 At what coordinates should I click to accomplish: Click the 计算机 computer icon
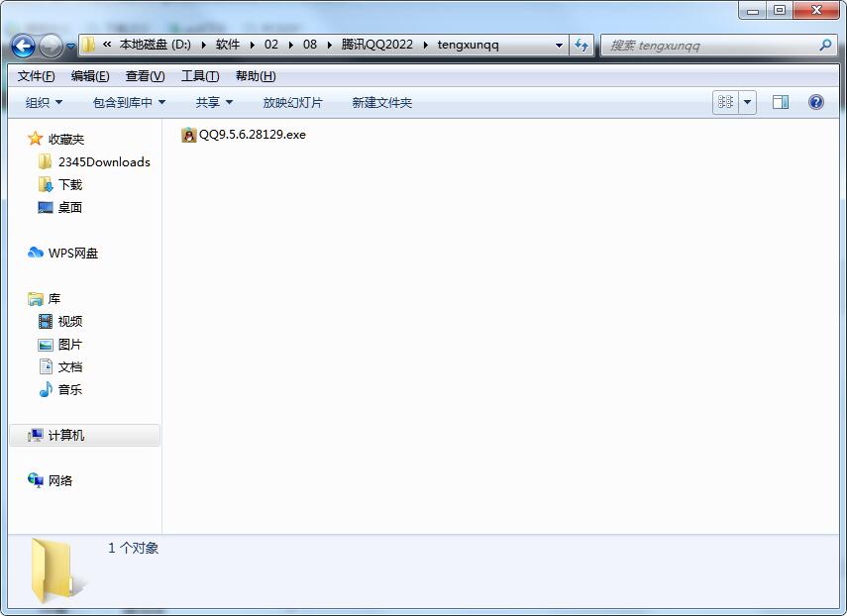[x=35, y=435]
